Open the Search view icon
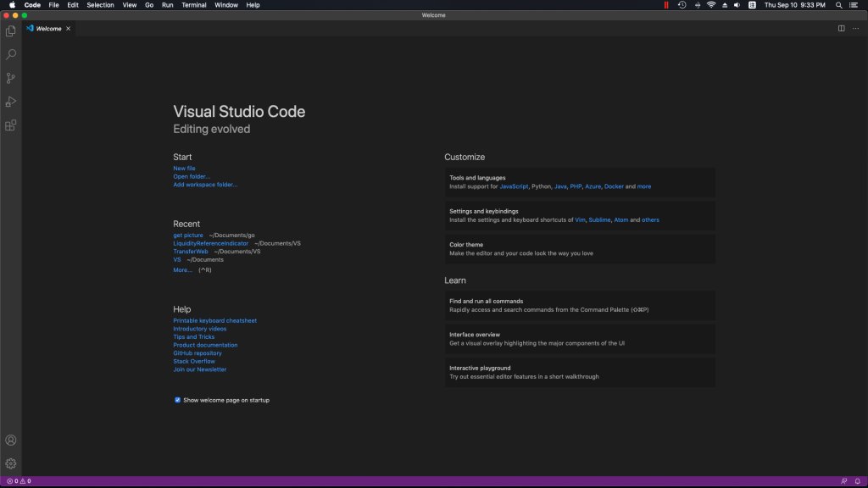 coord(11,54)
